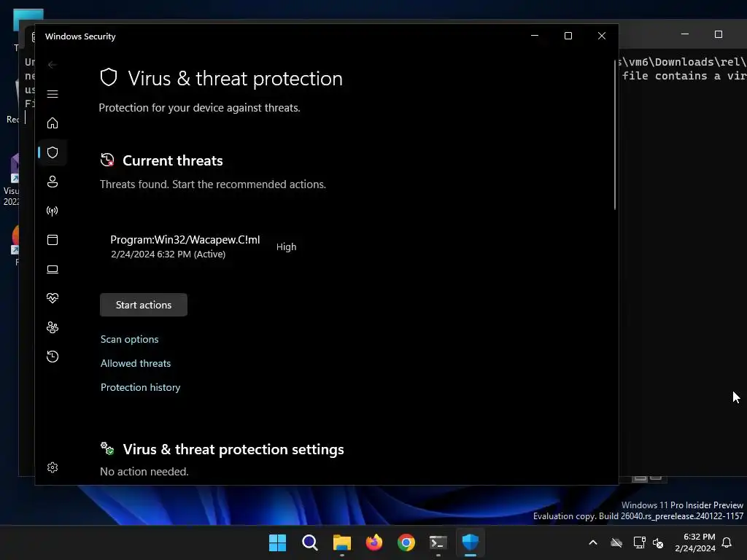Open the Allowed threats link
This screenshot has width=747, height=560.
point(136,363)
